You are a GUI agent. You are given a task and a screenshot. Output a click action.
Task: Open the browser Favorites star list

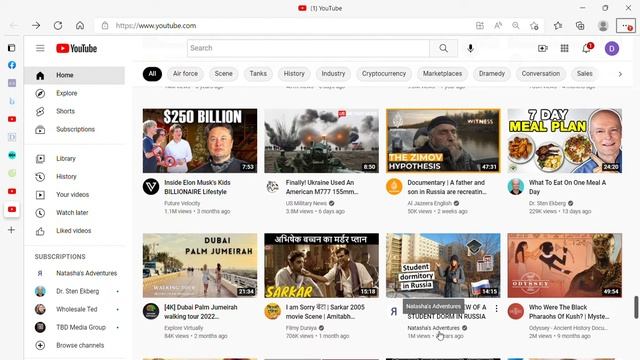[558, 26]
